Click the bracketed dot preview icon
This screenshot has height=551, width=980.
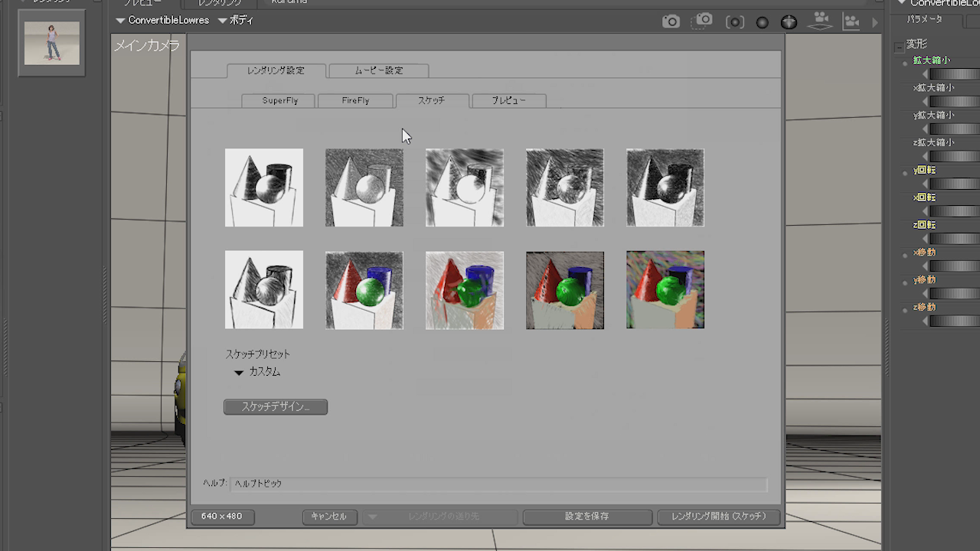point(734,22)
